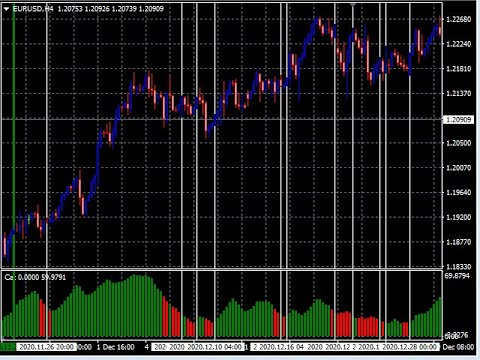Viewport: 480px width, 360px height.
Task: Click the OHLC values 1.20753 1.20926 1.20739
Action: (x=97, y=9)
